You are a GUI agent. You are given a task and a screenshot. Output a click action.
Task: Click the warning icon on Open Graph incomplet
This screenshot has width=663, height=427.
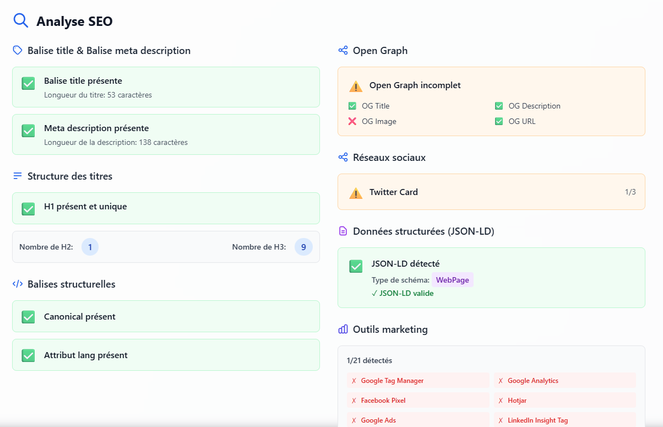coord(356,86)
